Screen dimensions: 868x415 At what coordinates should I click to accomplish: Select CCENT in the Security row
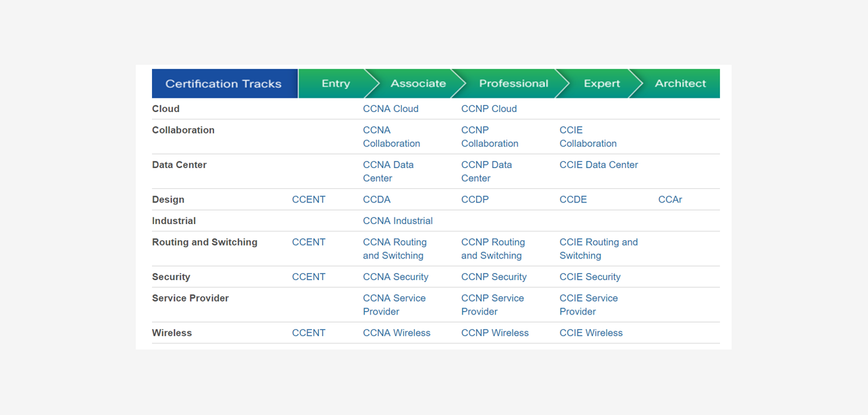[309, 277]
